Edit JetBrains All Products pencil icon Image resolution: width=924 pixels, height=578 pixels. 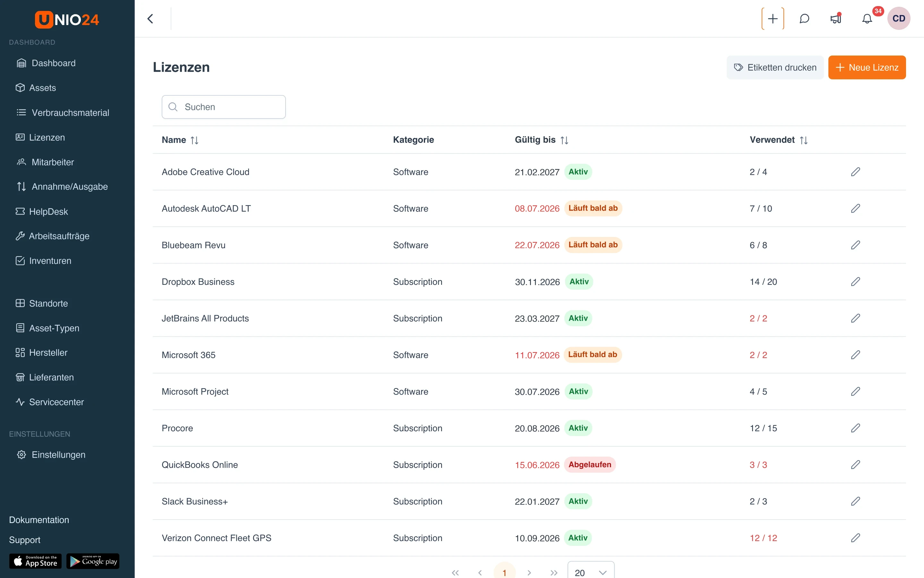click(x=855, y=319)
